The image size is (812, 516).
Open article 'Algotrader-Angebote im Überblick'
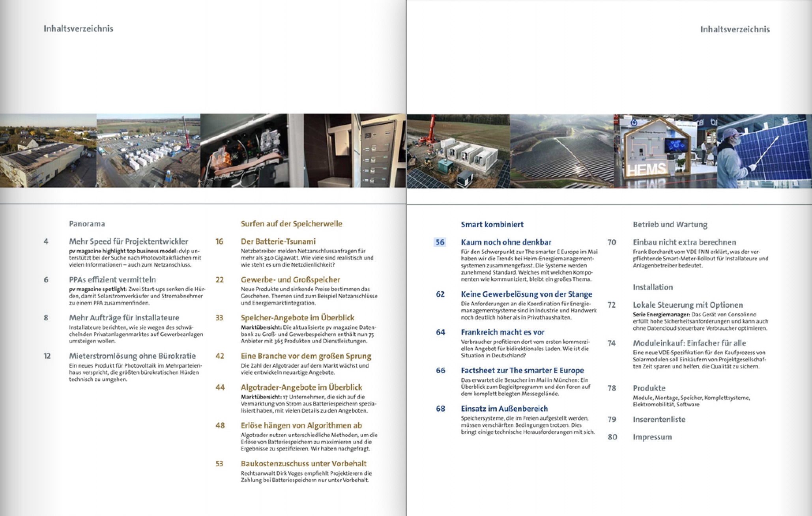coord(301,387)
